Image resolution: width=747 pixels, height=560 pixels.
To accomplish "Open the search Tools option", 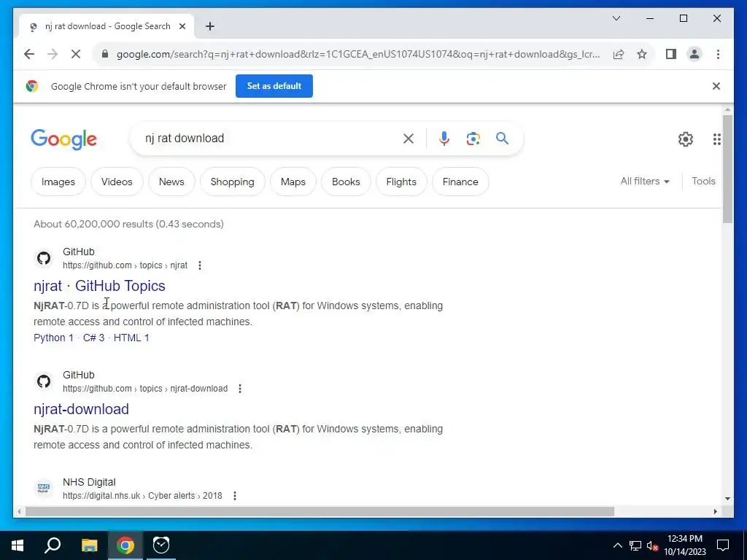I will pyautogui.click(x=703, y=182).
